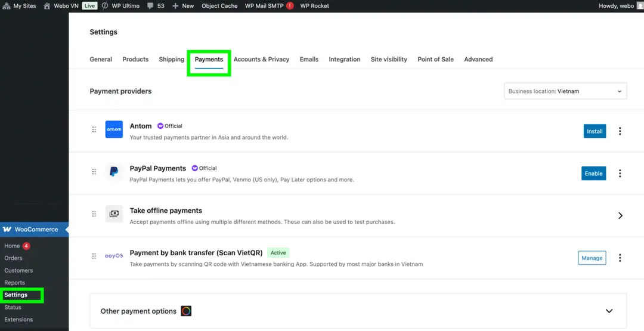Open the Status page
Screen dimensions: 644x331
coord(13,307)
